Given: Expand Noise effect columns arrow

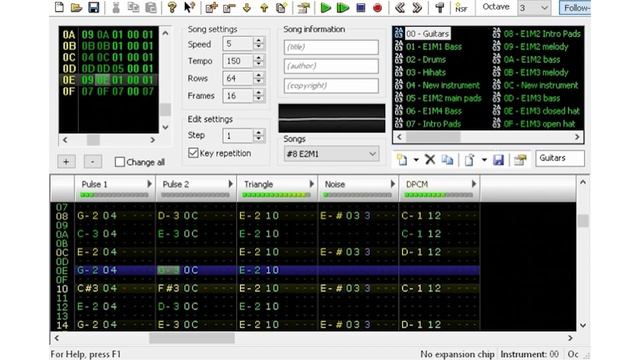Looking at the screenshot, I should 393,184.
